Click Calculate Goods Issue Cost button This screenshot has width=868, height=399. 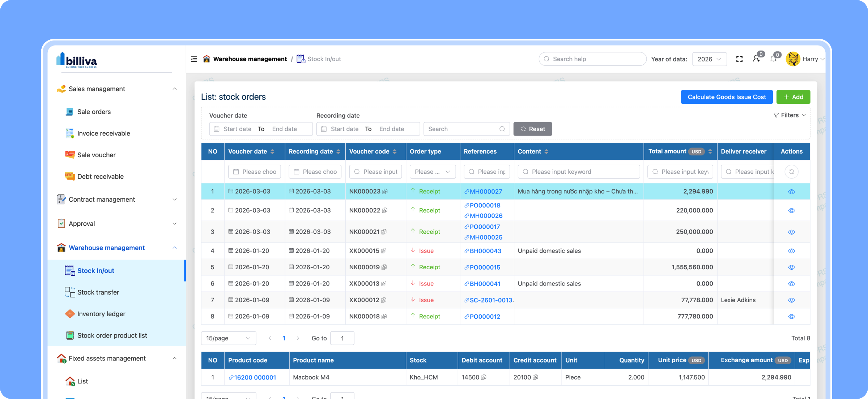(x=727, y=97)
